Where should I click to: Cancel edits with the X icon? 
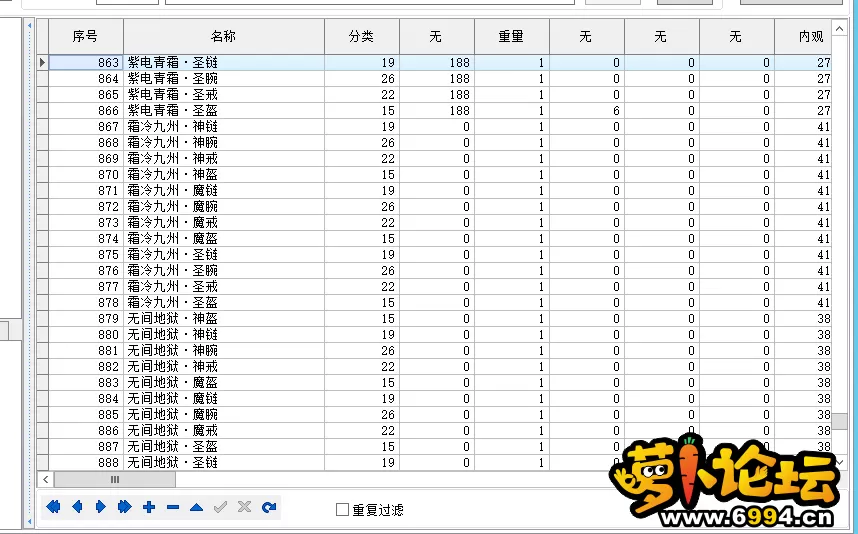(245, 507)
